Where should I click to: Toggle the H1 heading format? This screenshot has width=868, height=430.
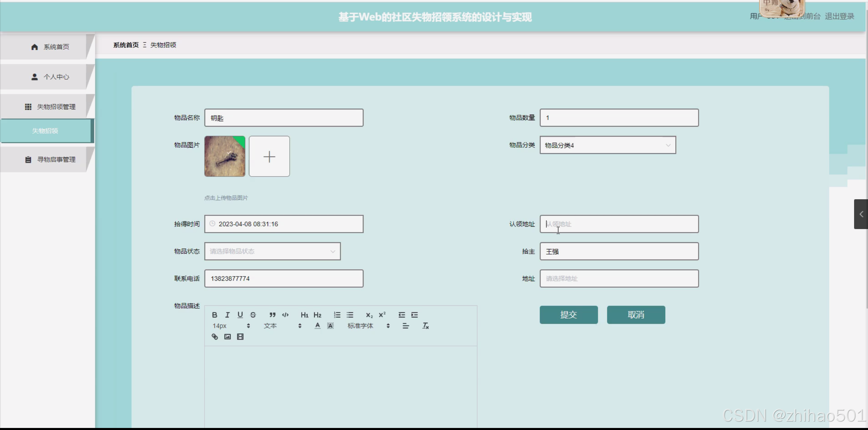click(304, 315)
